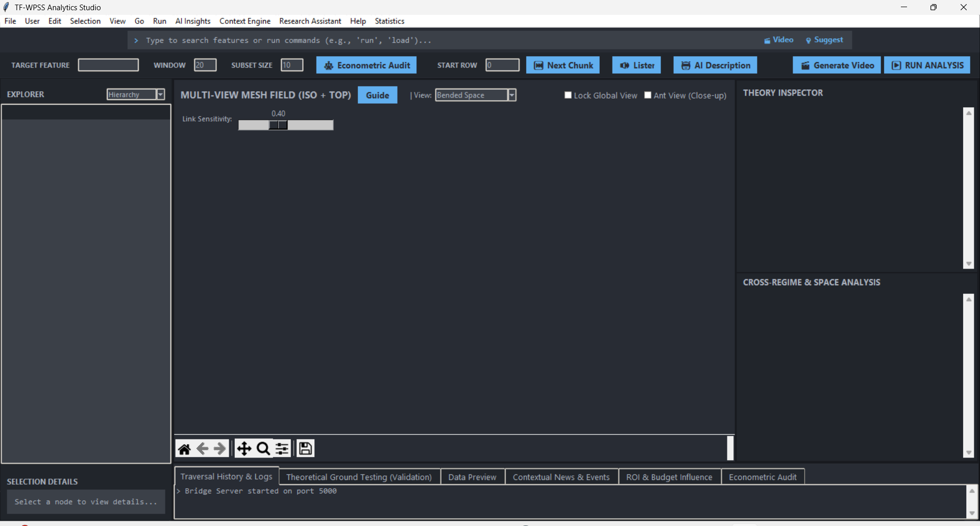Go back to previous plot view
The image size is (980, 526).
coord(203,449)
